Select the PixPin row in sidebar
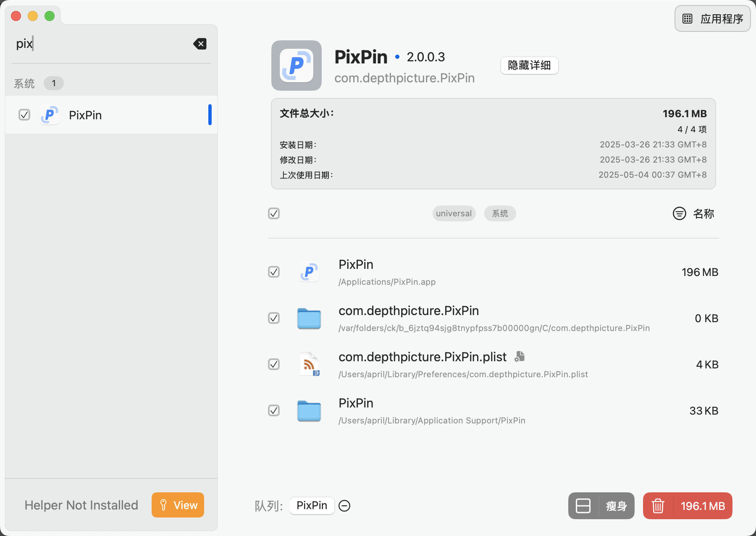The height and width of the screenshot is (536, 756). click(111, 115)
